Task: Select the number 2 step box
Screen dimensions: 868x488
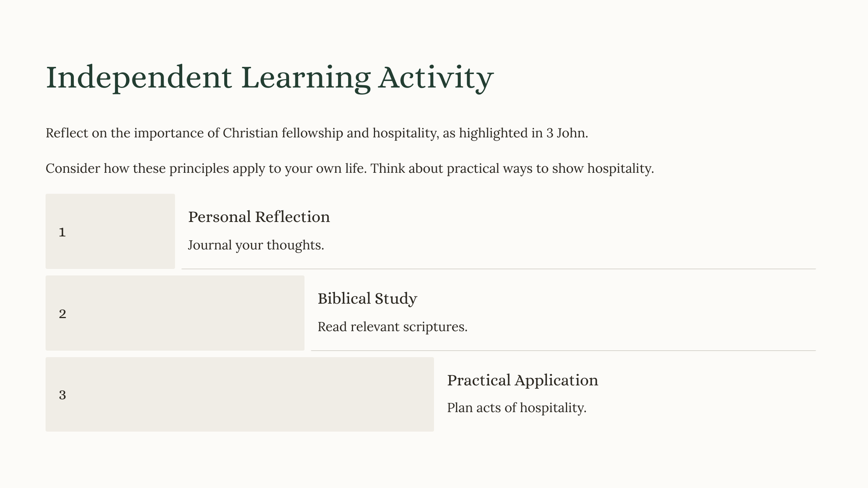Action: coord(175,313)
